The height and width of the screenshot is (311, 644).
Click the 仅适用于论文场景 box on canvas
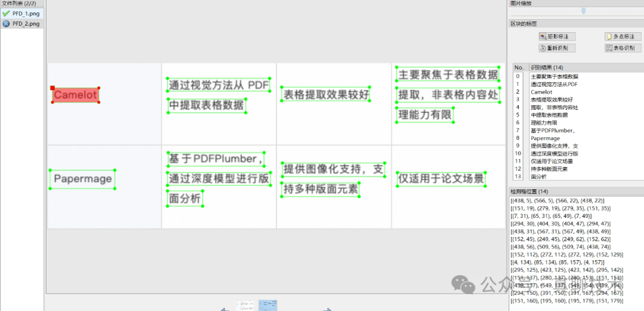click(441, 178)
